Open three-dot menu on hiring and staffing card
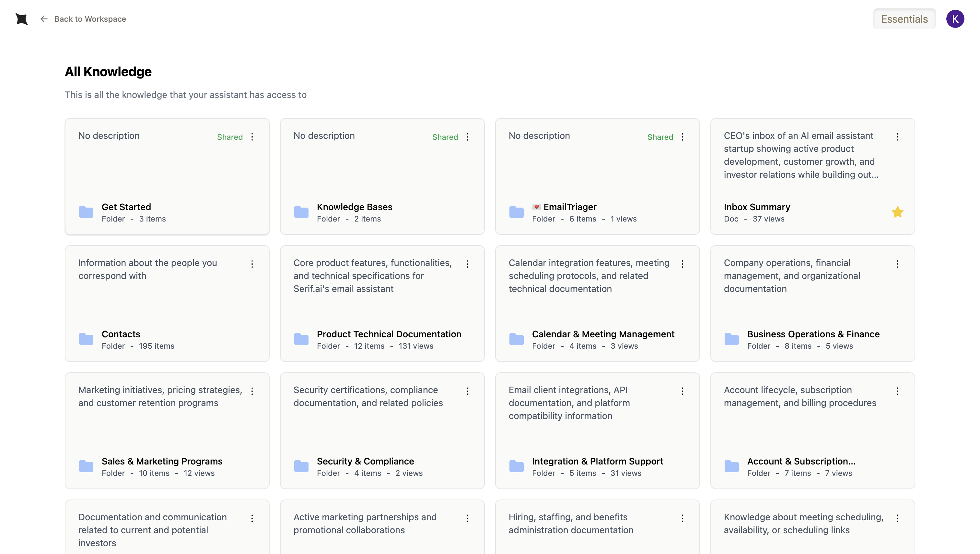This screenshot has width=980, height=554. tap(682, 519)
